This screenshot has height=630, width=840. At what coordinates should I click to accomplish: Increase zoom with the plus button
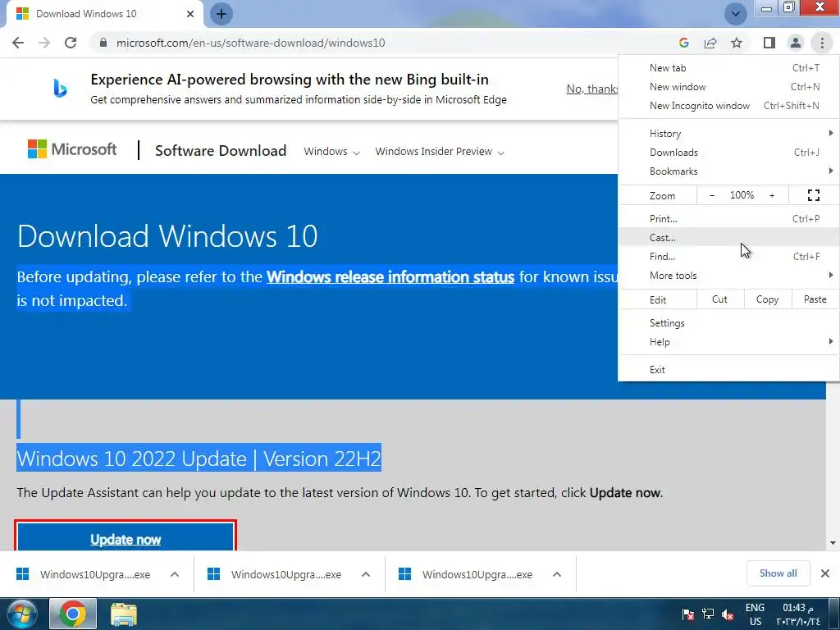coord(772,195)
